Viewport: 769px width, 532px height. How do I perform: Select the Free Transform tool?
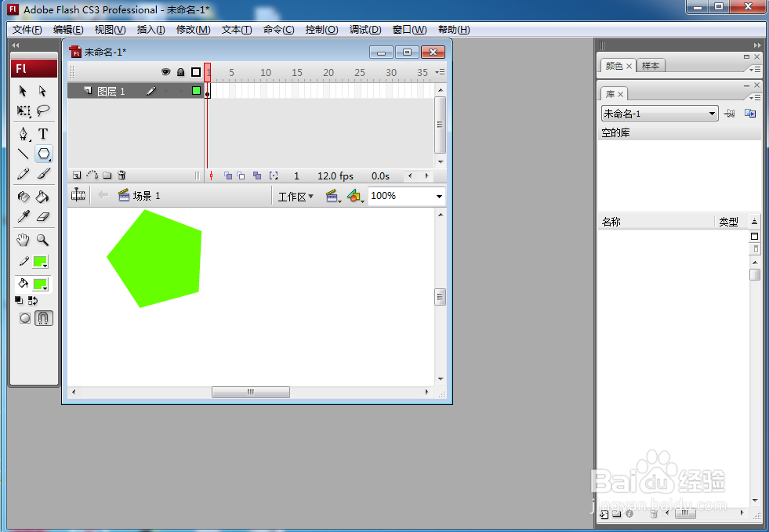click(x=23, y=110)
